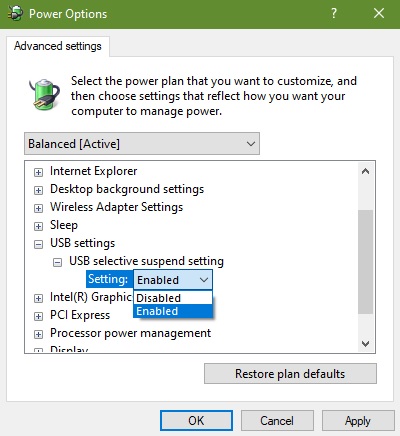Click the Power Options title bar icon
The height and width of the screenshot is (436, 400).
click(x=15, y=14)
